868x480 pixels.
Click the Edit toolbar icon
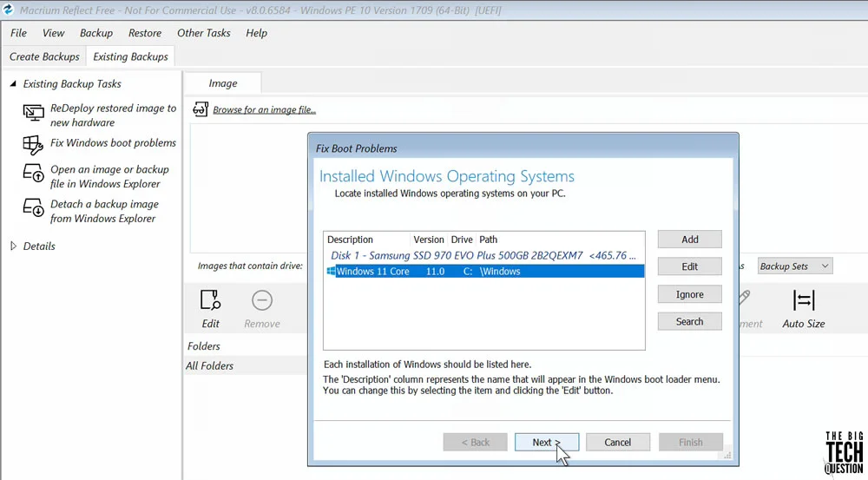pyautogui.click(x=210, y=300)
